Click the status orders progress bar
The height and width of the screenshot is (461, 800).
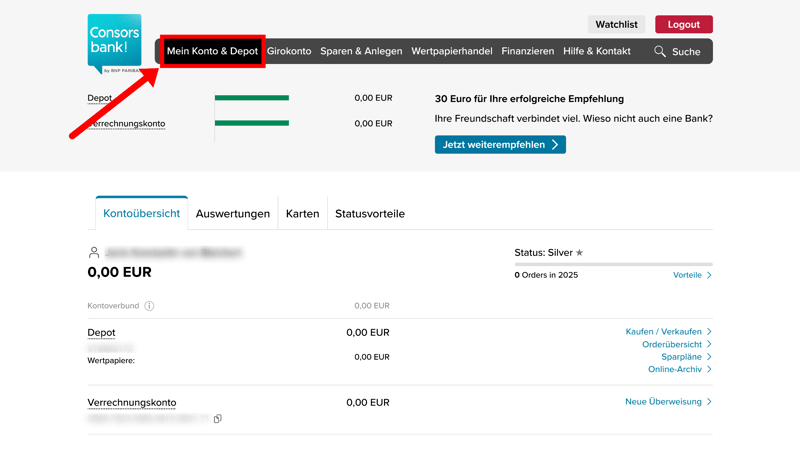pos(613,264)
